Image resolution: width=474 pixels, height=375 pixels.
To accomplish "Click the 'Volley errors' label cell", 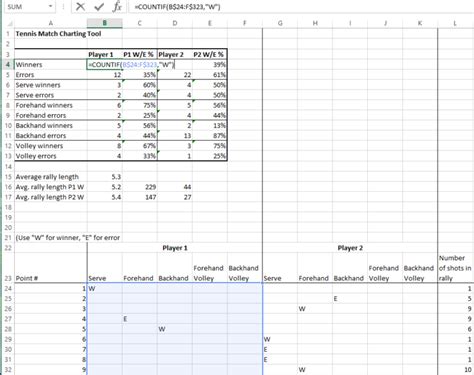I will coord(51,156).
